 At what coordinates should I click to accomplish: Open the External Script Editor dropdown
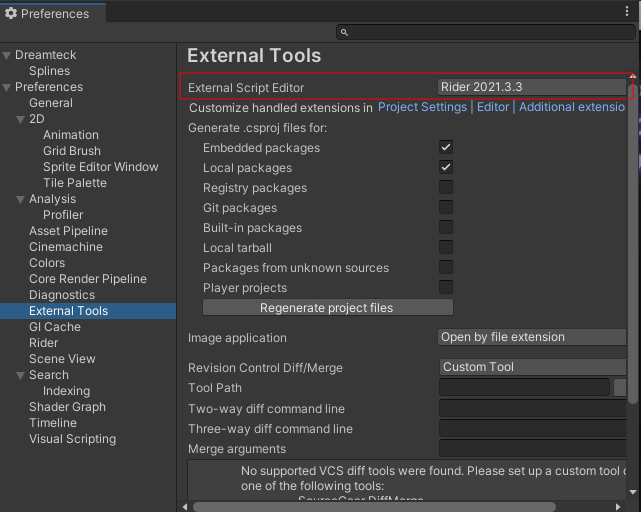(x=532, y=88)
